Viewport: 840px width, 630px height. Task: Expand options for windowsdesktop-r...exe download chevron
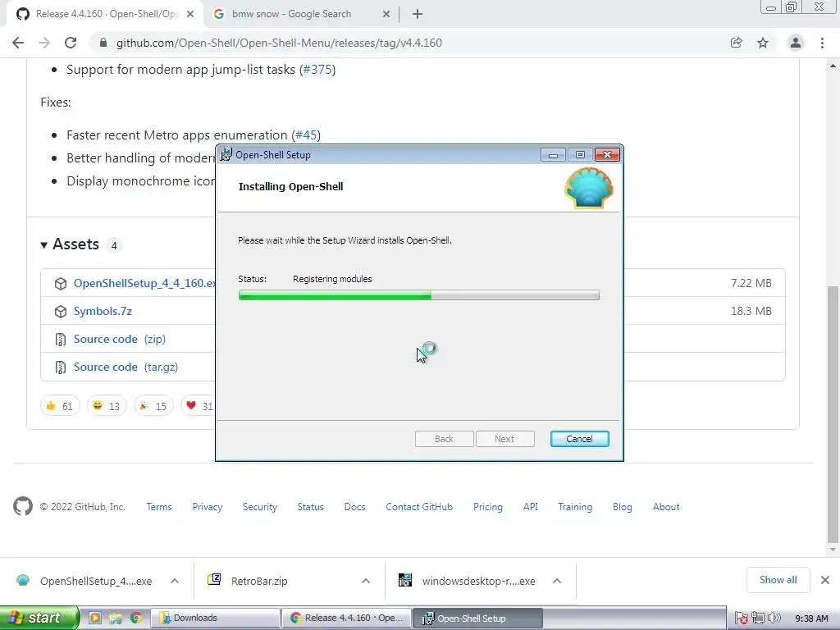(557, 581)
